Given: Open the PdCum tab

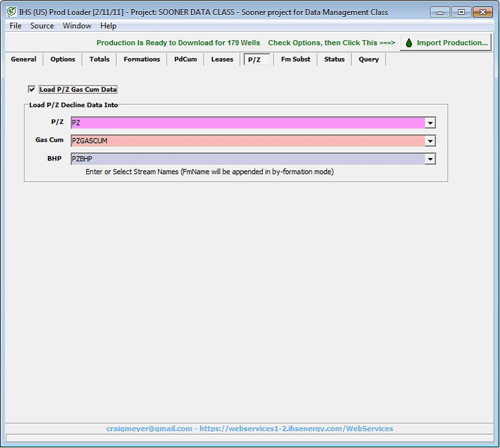Looking at the screenshot, I should (185, 60).
